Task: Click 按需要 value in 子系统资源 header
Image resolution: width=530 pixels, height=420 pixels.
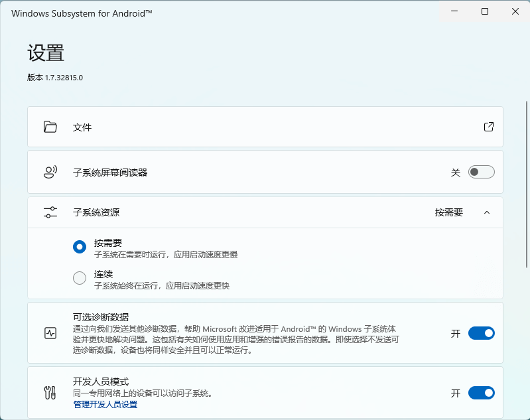Action: point(449,212)
